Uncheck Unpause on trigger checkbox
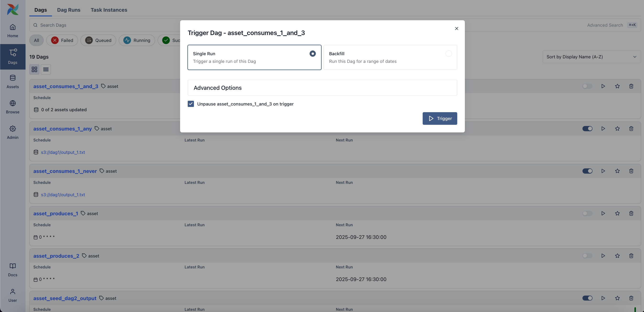 coord(191,104)
